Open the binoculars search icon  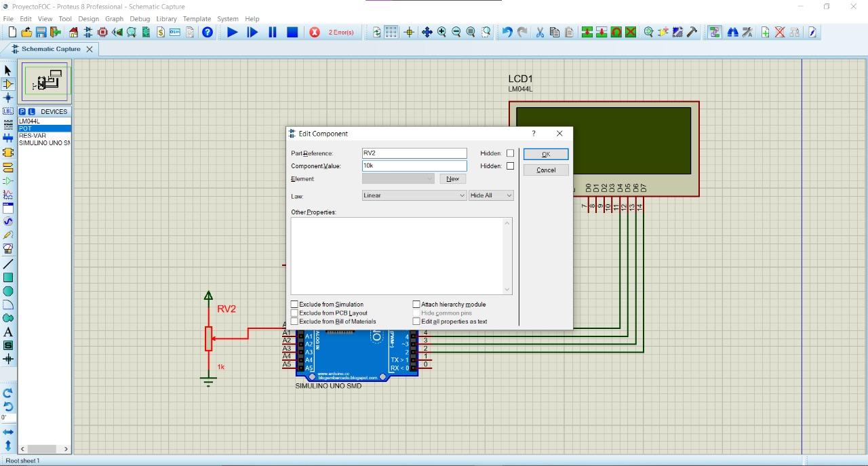point(732,32)
